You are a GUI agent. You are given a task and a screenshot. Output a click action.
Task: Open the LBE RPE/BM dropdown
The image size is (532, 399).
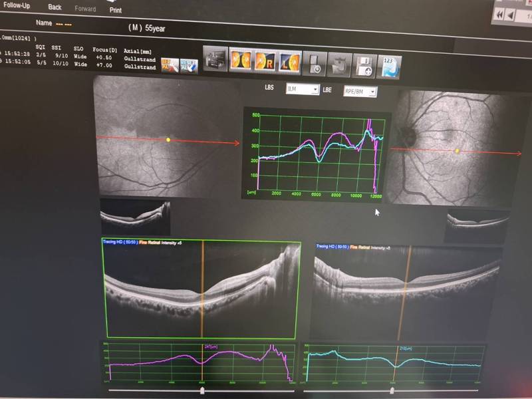(x=360, y=91)
